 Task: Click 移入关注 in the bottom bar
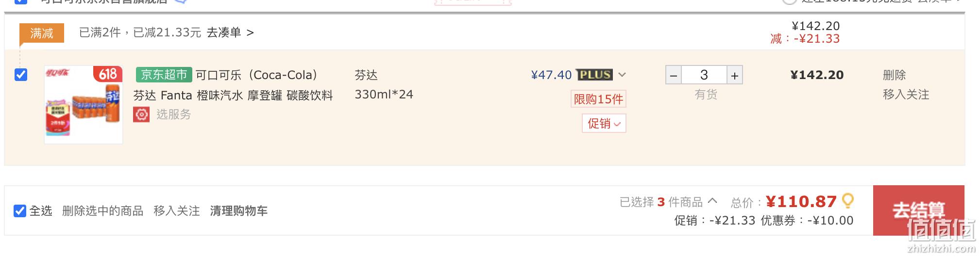(177, 211)
